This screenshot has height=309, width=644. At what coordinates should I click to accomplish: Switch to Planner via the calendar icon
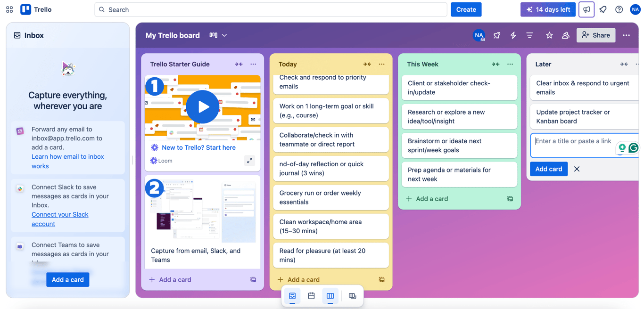point(311,296)
